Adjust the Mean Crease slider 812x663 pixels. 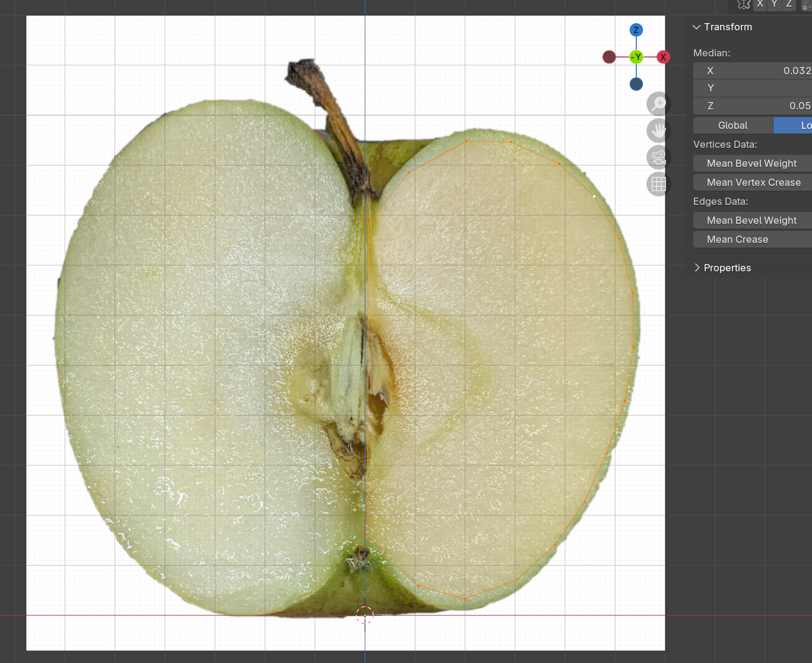753,239
